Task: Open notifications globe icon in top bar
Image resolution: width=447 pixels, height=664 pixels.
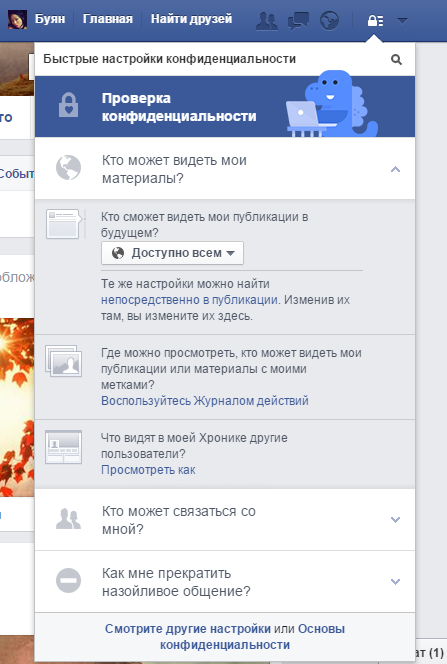Action: tap(329, 20)
